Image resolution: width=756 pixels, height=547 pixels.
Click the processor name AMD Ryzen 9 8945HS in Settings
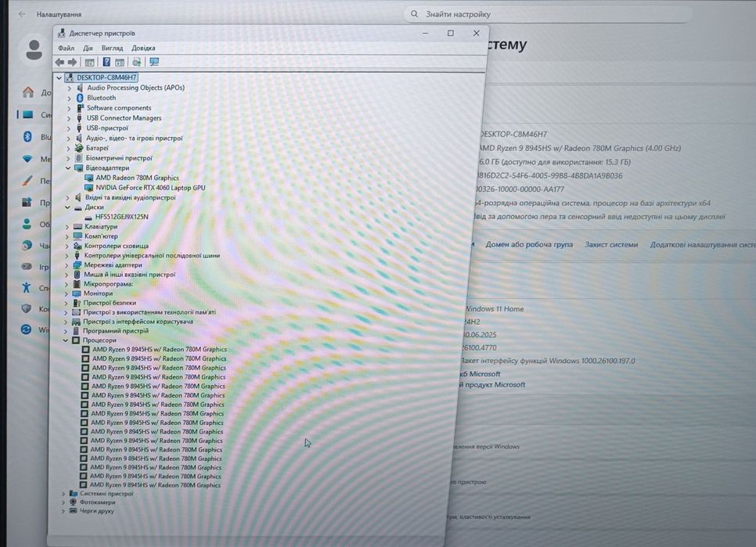pos(580,149)
